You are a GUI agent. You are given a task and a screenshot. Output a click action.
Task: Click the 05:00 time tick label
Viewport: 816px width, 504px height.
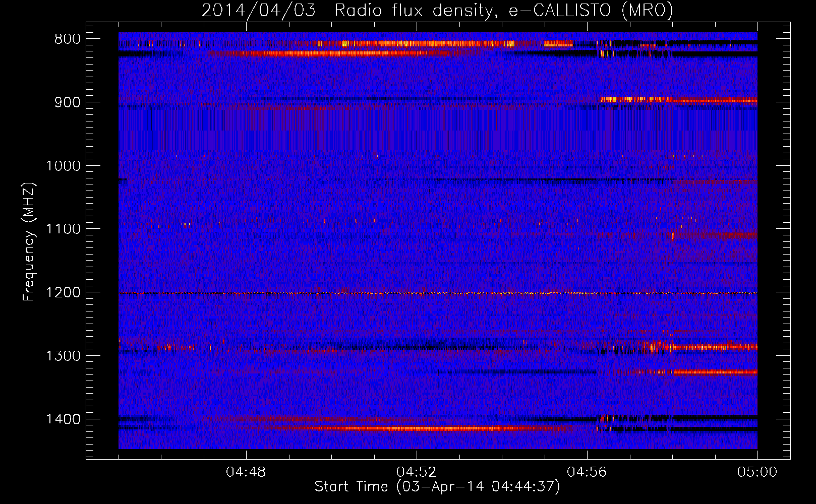pyautogui.click(x=757, y=472)
